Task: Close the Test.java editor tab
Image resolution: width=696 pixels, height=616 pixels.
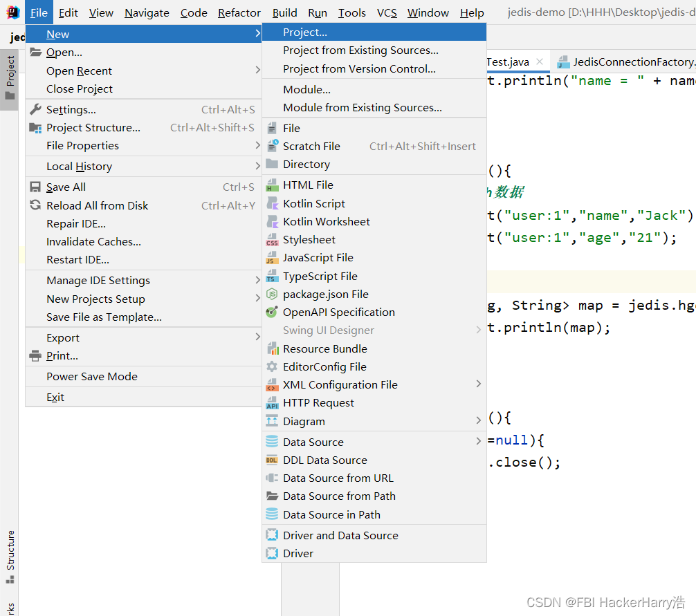Action: (x=540, y=62)
